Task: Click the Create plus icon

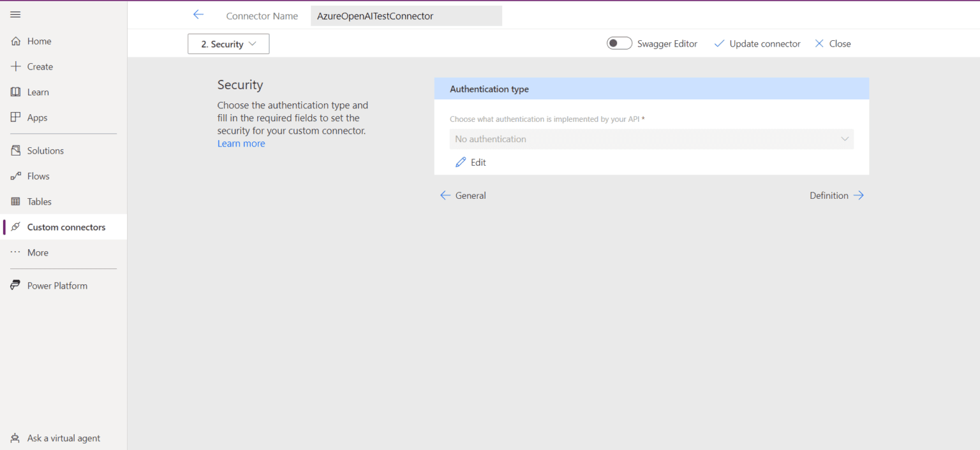Action: click(x=15, y=66)
